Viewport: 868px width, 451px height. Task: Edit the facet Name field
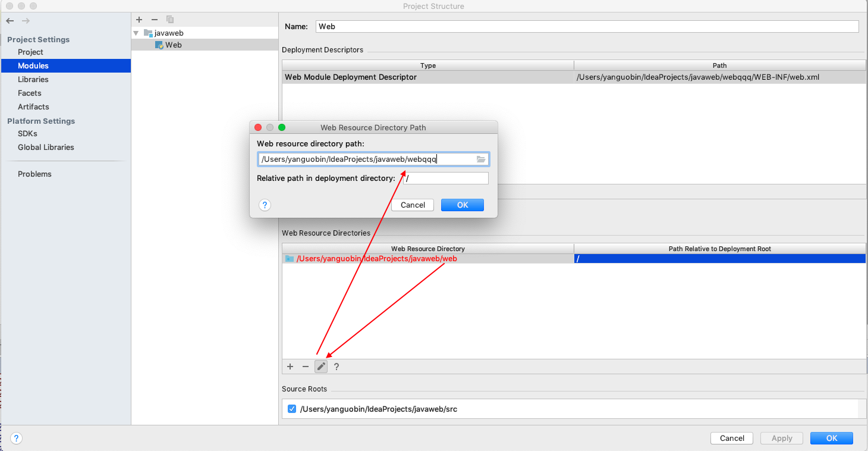click(x=587, y=27)
